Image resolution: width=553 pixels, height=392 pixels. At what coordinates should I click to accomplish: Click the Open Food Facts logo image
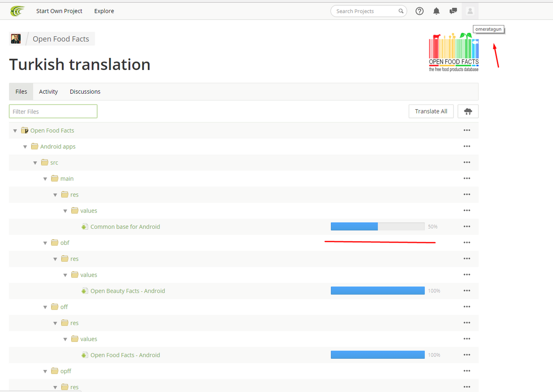(454, 52)
